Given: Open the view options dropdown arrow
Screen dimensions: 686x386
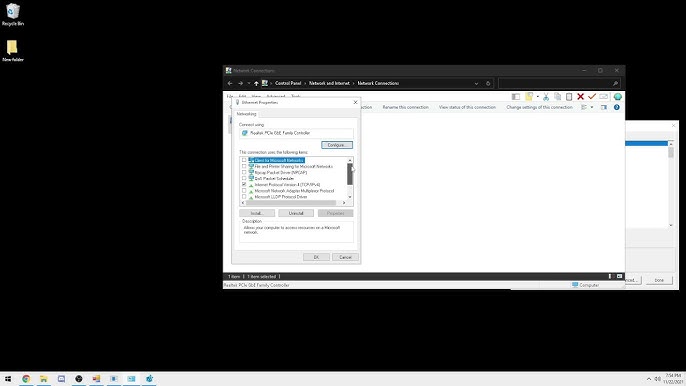Looking at the screenshot, I should tap(592, 107).
